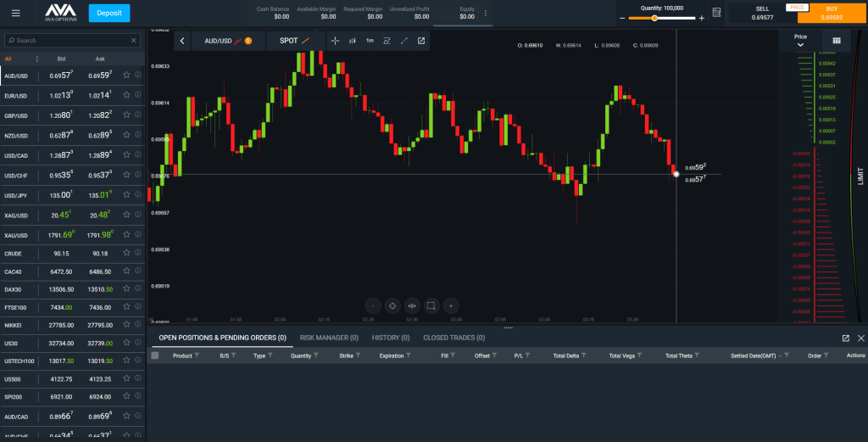Open the grid view icon beside Price
The width and height of the screenshot is (868, 442).
[837, 41]
